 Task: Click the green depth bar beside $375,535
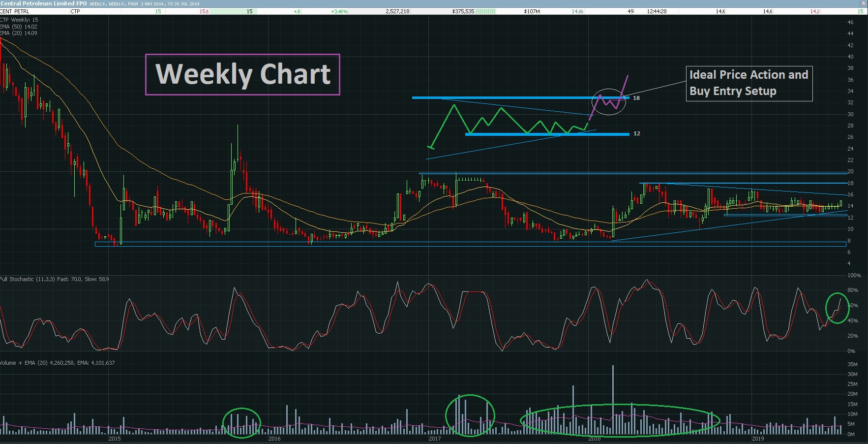click(x=486, y=11)
